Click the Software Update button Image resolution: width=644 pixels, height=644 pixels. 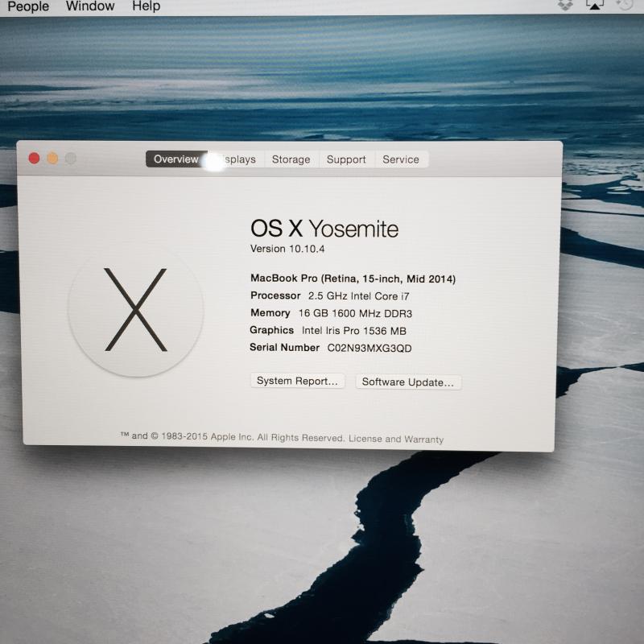tap(408, 382)
